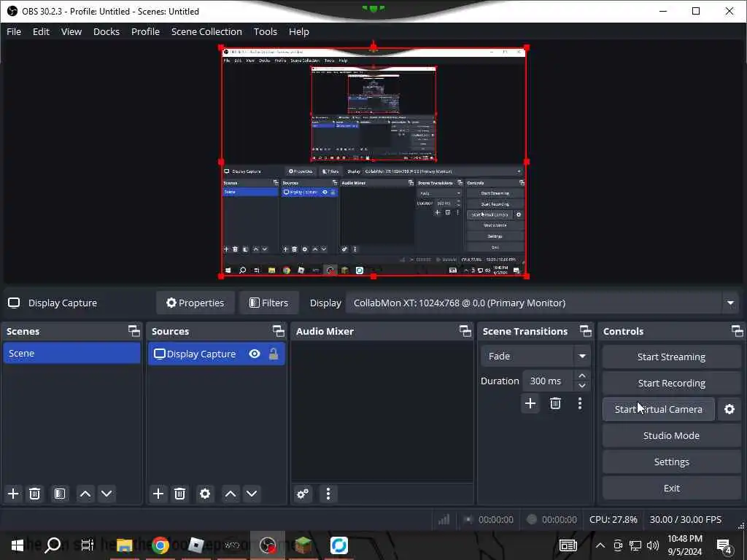The image size is (747, 560).
Task: Move source up with arrow icon
Action: [231, 494]
